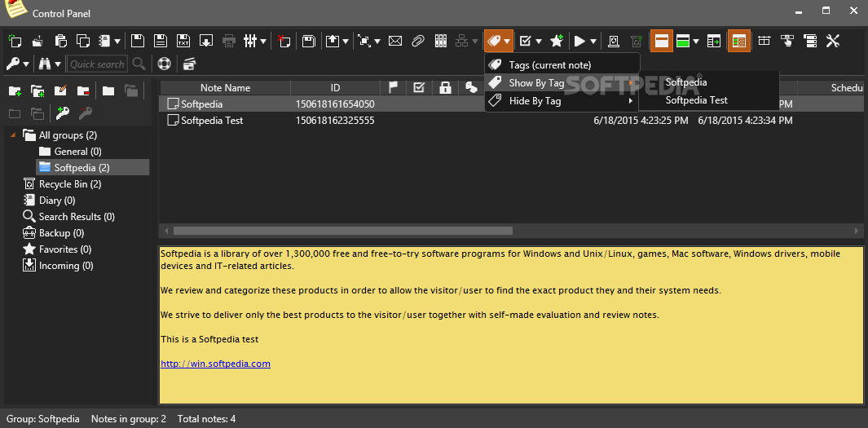Click the paperclip attachment icon
Image resolution: width=868 pixels, height=428 pixels.
click(x=418, y=41)
